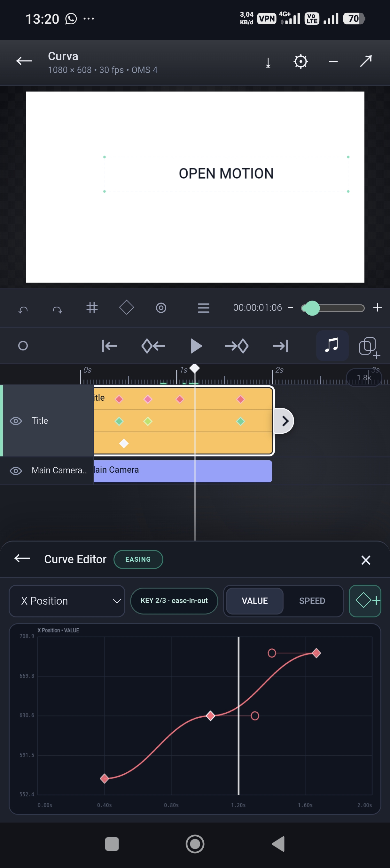Select first green keyframe in Title clip
This screenshot has height=868, width=390.
click(x=119, y=421)
